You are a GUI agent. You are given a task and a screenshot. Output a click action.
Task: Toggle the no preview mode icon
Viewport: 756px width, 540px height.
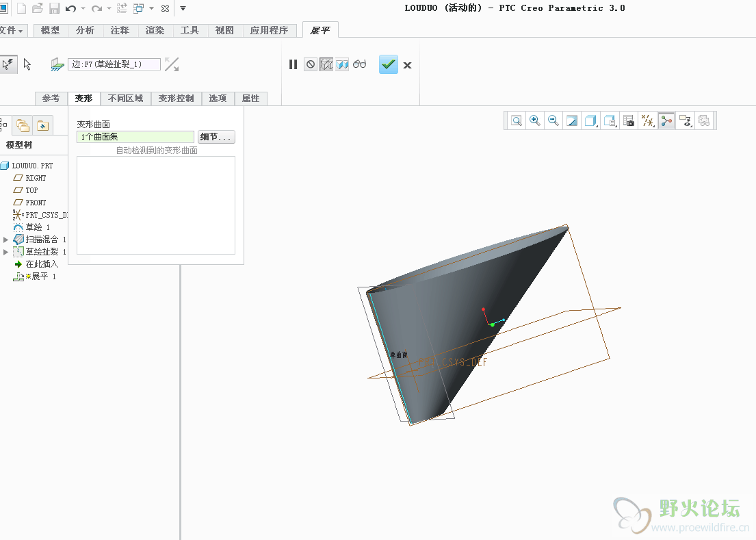click(x=311, y=64)
